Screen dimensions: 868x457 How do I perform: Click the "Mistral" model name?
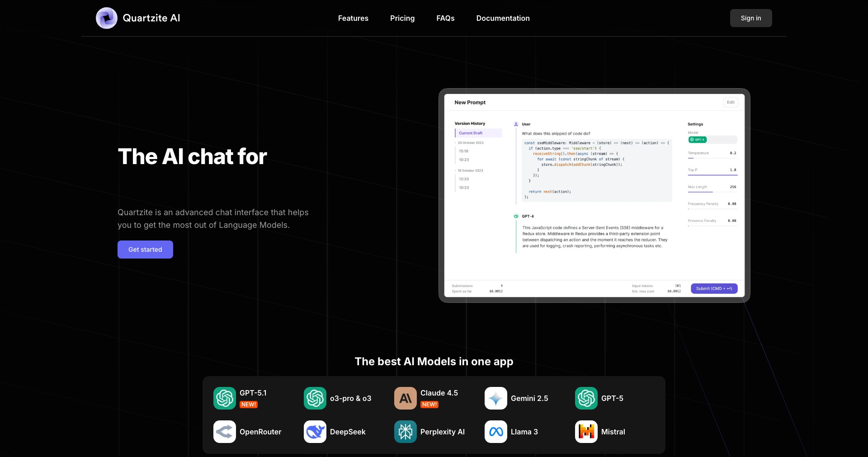[613, 432]
